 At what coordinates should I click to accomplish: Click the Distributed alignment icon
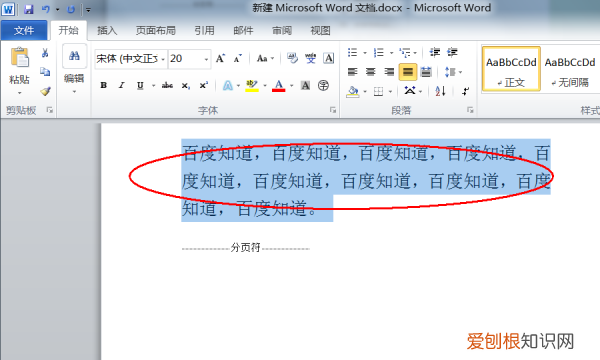click(x=426, y=72)
